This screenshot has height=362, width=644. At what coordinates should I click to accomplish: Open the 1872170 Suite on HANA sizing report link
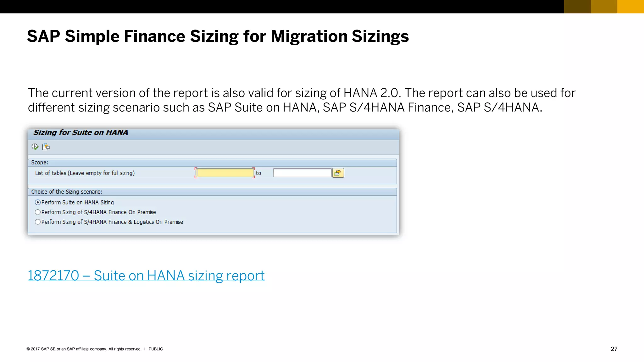pos(146,276)
